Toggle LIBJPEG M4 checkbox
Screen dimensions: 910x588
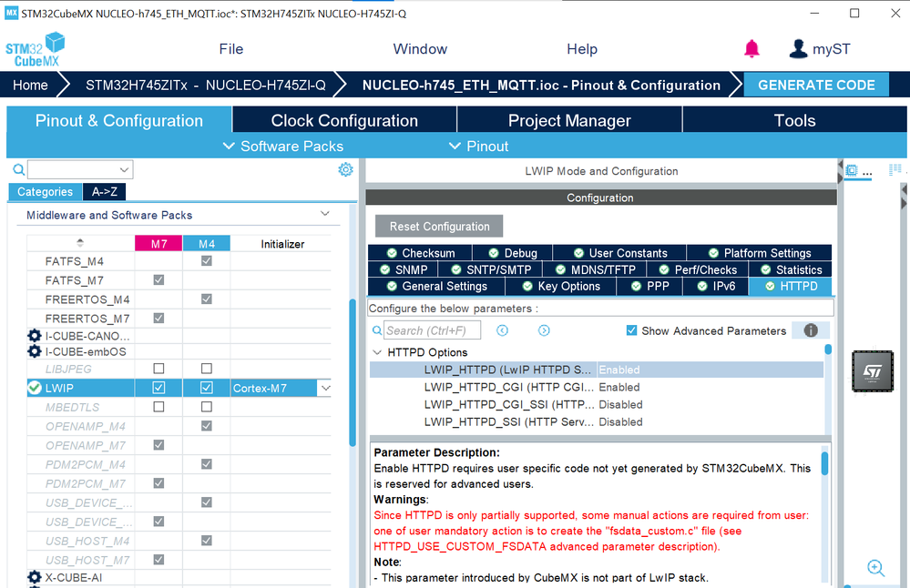pyautogui.click(x=206, y=369)
